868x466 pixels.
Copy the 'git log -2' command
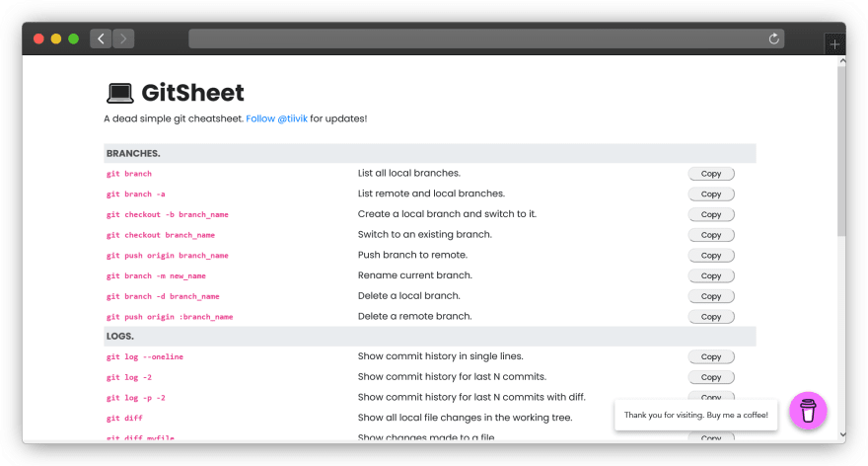pyautogui.click(x=711, y=377)
